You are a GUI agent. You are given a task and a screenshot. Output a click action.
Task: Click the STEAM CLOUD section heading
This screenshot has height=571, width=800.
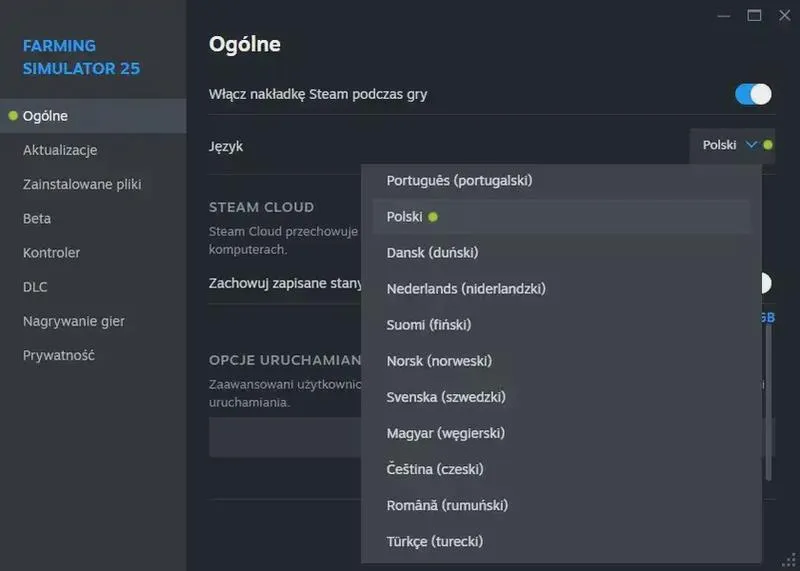point(261,207)
